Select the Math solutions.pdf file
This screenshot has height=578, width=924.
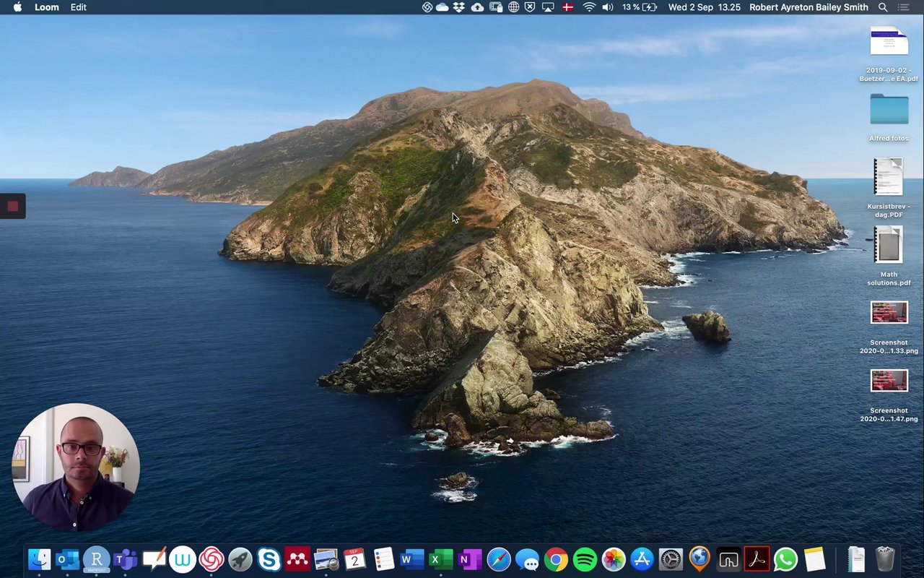(x=889, y=246)
